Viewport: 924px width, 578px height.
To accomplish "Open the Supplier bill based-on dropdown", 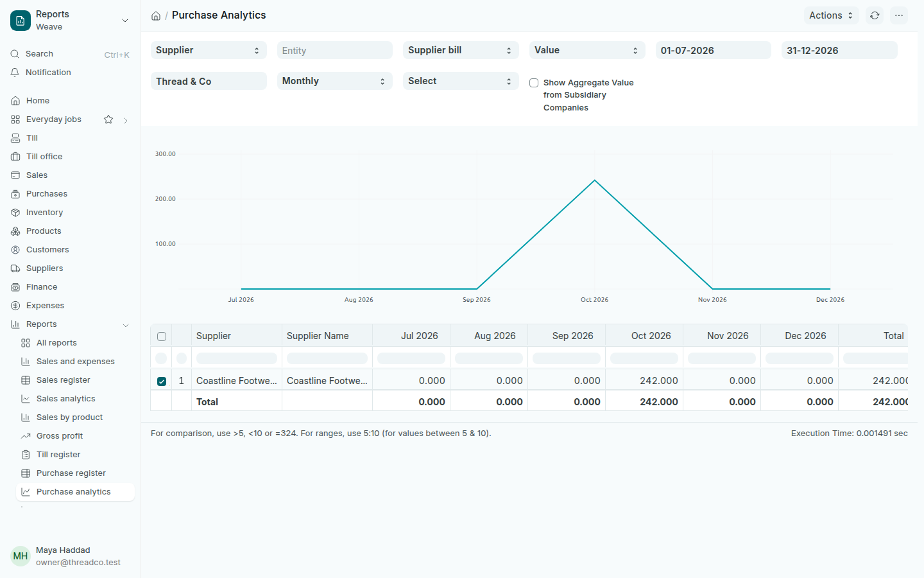I will pos(461,50).
